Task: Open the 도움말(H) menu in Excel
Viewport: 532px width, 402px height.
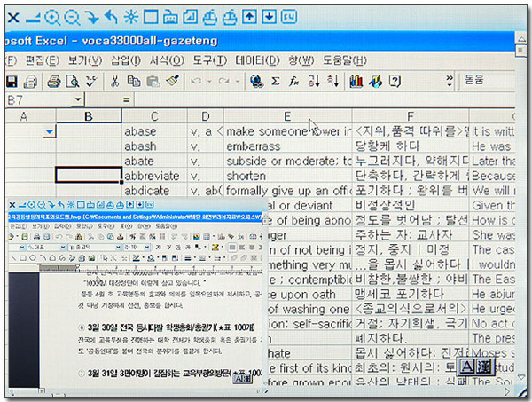Action: point(345,60)
